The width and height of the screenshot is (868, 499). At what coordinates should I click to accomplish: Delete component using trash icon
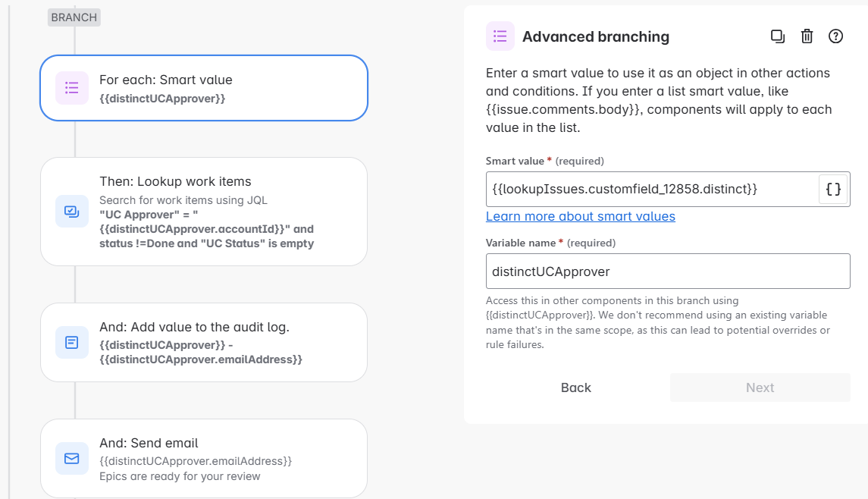point(807,36)
